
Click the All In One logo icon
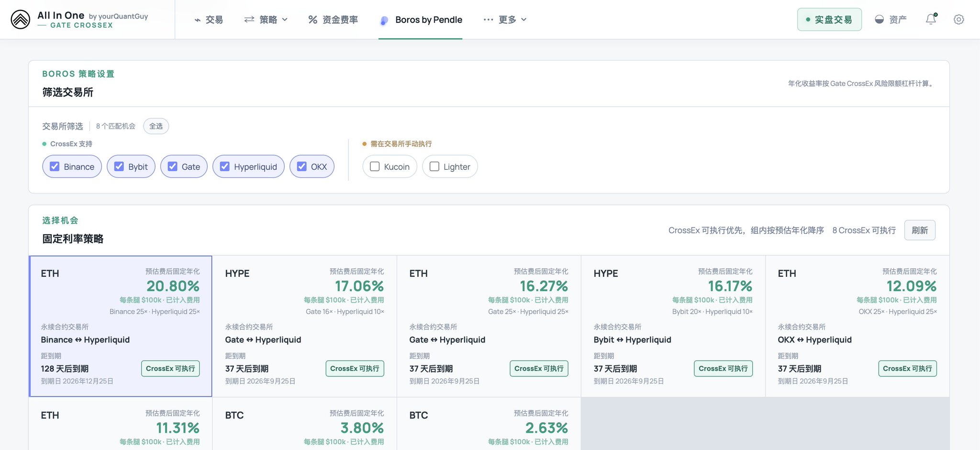coord(20,20)
